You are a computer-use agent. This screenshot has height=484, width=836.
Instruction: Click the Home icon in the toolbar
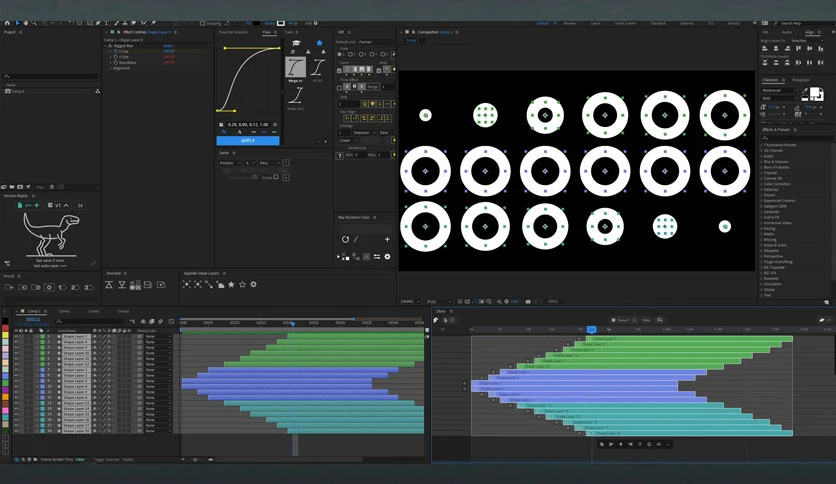7,23
